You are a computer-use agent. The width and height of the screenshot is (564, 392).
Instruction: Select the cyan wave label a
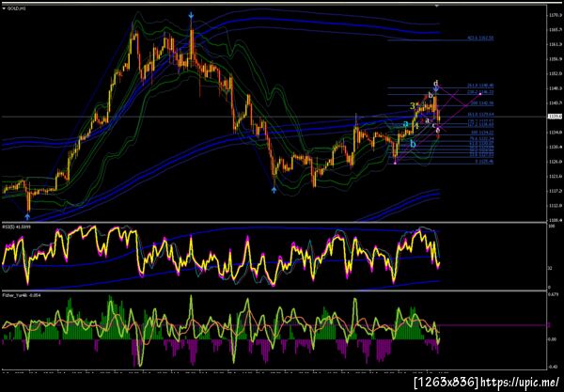pyautogui.click(x=405, y=124)
